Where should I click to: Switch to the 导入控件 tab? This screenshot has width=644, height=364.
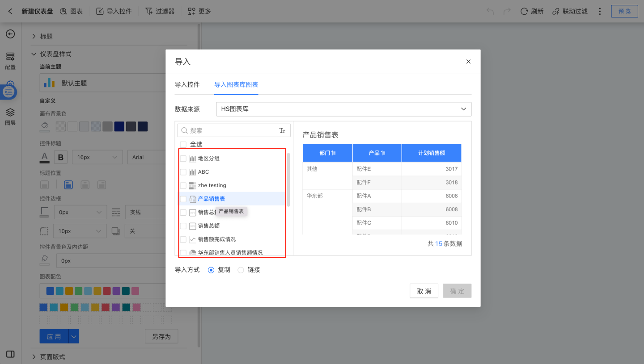[x=187, y=84]
